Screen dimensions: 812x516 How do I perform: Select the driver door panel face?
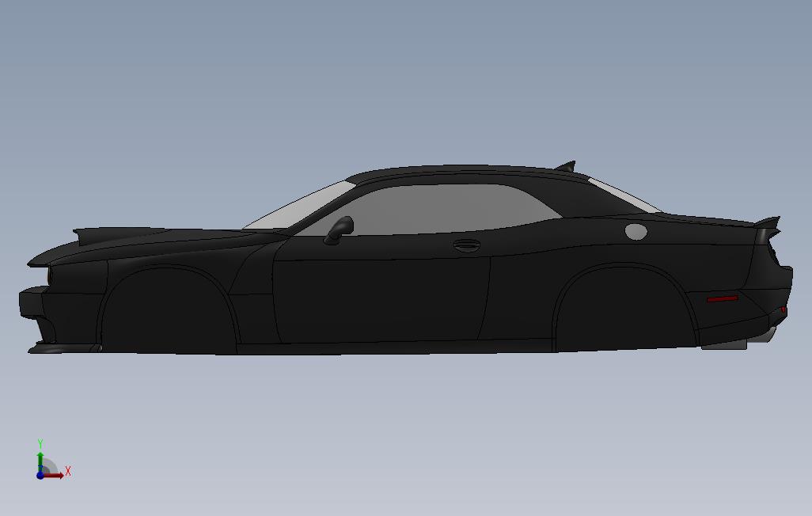[381, 298]
